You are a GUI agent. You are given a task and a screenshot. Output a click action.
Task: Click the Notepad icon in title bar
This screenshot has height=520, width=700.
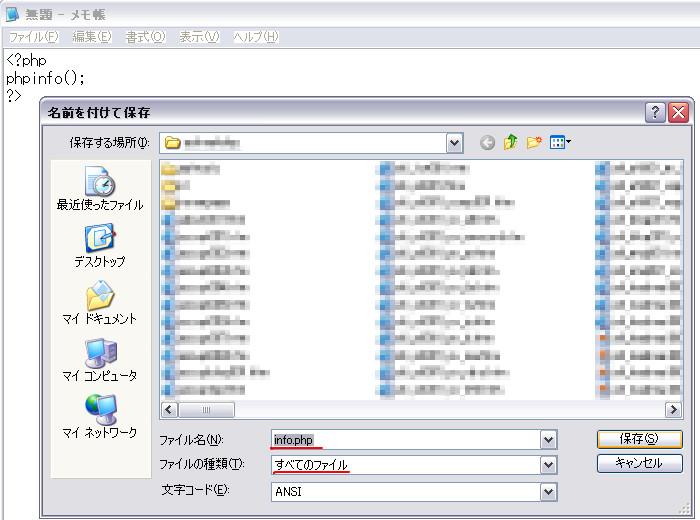click(12, 14)
